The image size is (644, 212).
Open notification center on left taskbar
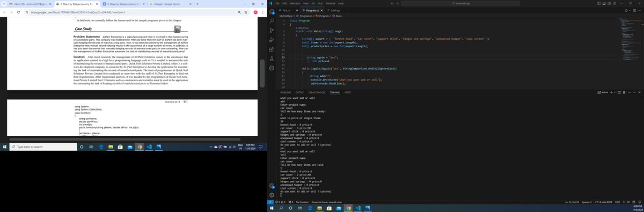click(260, 147)
